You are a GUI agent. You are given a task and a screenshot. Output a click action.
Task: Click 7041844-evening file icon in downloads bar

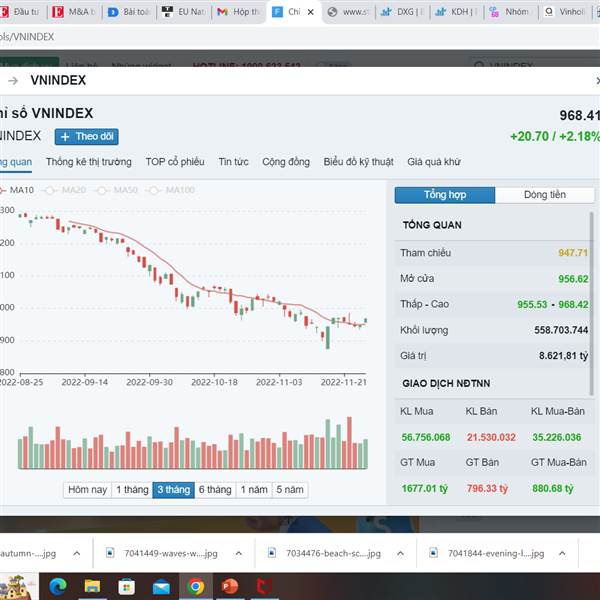[x=434, y=553]
